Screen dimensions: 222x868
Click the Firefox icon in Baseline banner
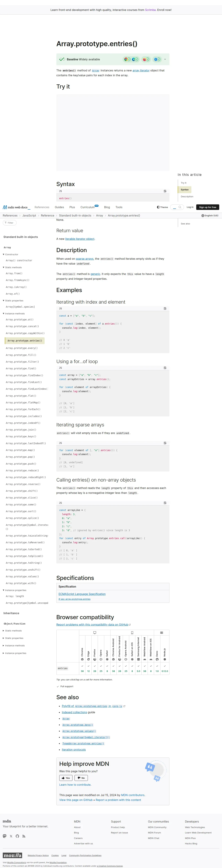[144, 59]
